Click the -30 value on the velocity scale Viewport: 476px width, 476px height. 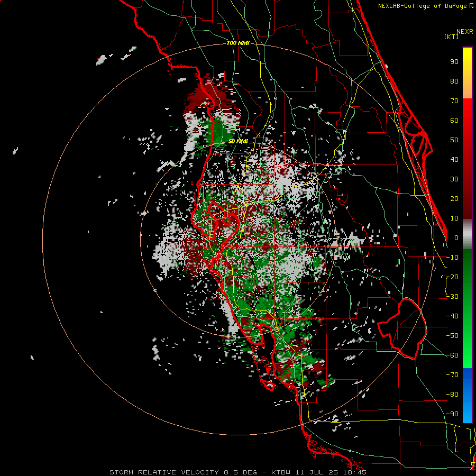click(x=452, y=297)
